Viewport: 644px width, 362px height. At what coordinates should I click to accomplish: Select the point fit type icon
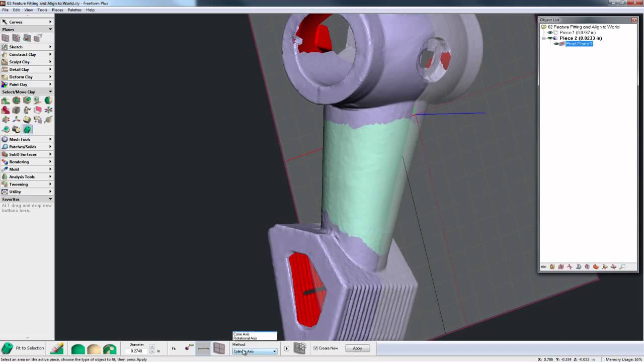coord(189,348)
